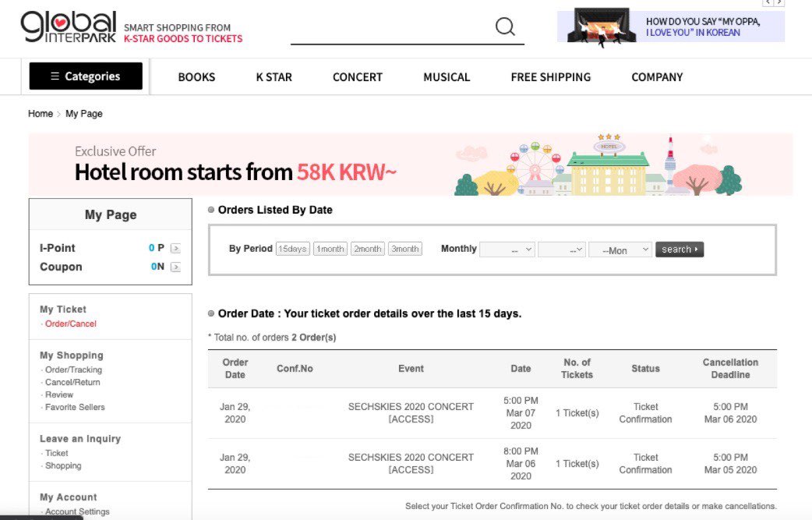The height and width of the screenshot is (520, 812).
Task: Filter orders by 2month period
Action: tap(368, 249)
